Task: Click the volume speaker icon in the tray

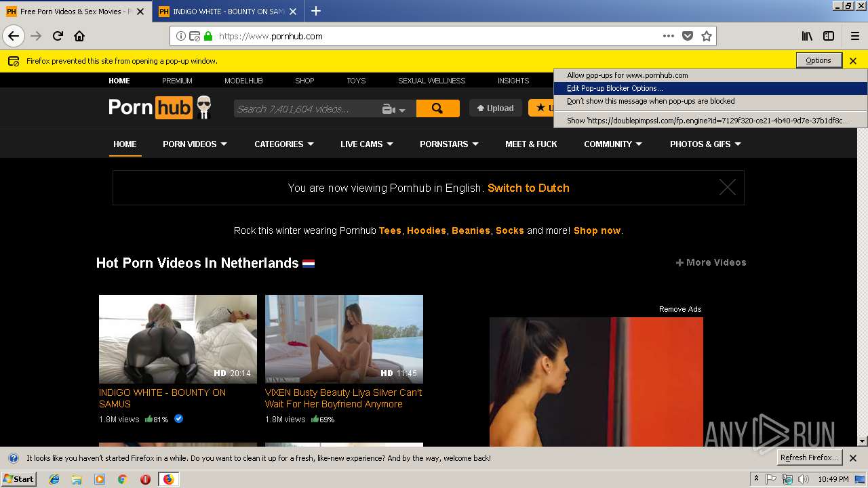Action: click(x=803, y=479)
